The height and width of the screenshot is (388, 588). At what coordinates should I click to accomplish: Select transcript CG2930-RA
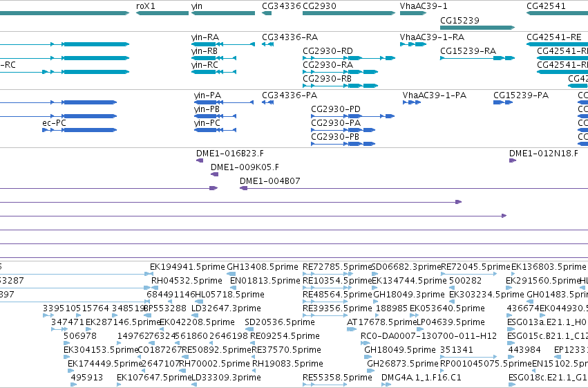click(340, 72)
